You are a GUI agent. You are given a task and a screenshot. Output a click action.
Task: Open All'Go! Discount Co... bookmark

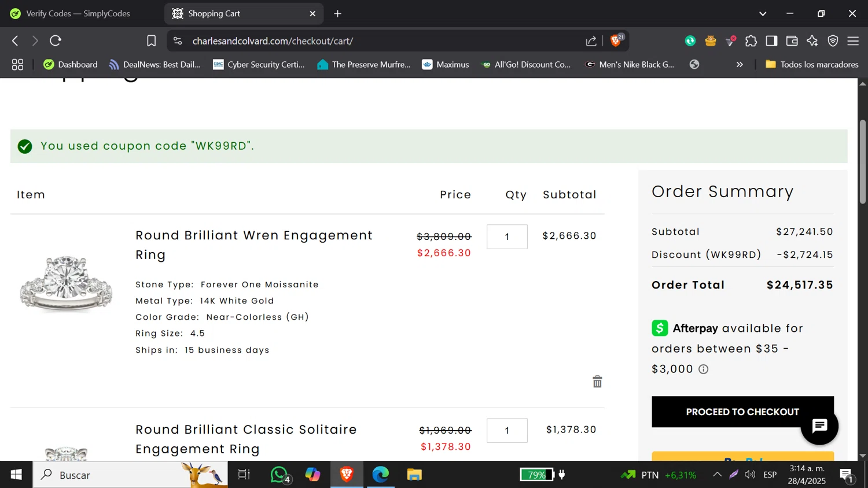(x=526, y=65)
